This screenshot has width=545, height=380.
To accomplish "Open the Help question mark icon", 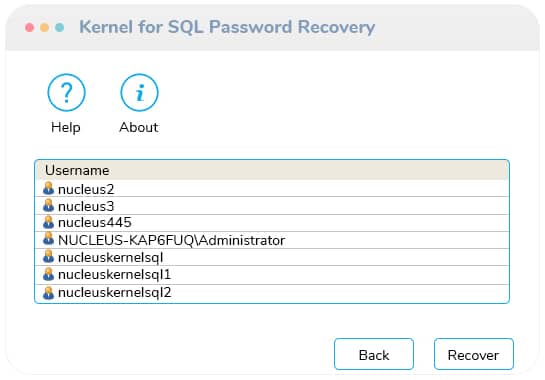I will [66, 92].
